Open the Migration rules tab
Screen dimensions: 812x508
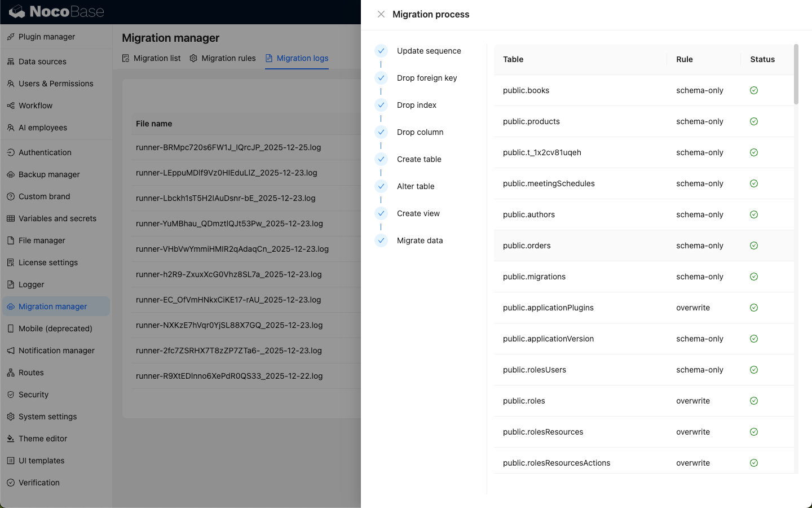pyautogui.click(x=223, y=58)
